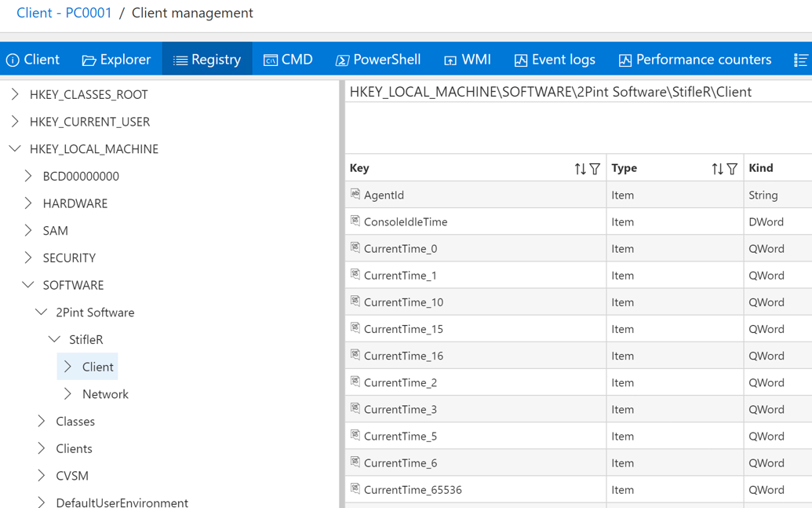The width and height of the screenshot is (812, 508).
Task: Expand the BCD00000000 key
Action: coord(28,176)
